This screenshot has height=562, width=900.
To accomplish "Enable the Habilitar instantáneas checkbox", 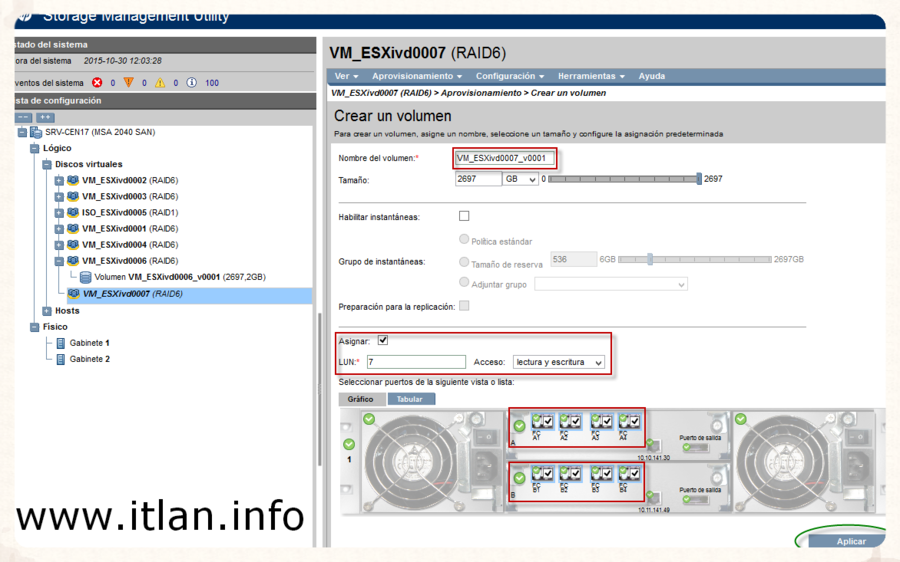I will coord(464,216).
